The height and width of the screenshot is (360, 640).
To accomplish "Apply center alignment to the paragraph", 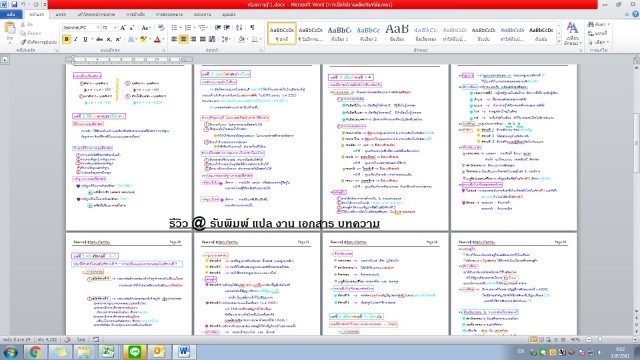I will tap(183, 39).
